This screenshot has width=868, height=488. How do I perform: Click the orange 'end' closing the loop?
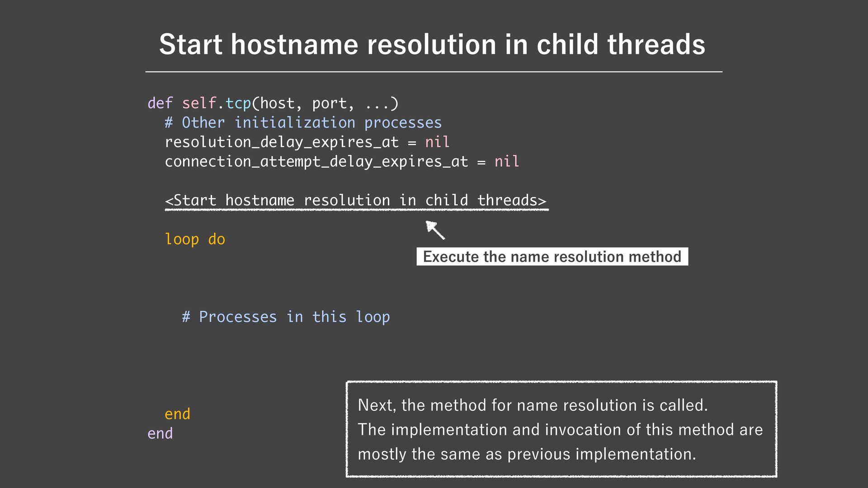(x=177, y=414)
